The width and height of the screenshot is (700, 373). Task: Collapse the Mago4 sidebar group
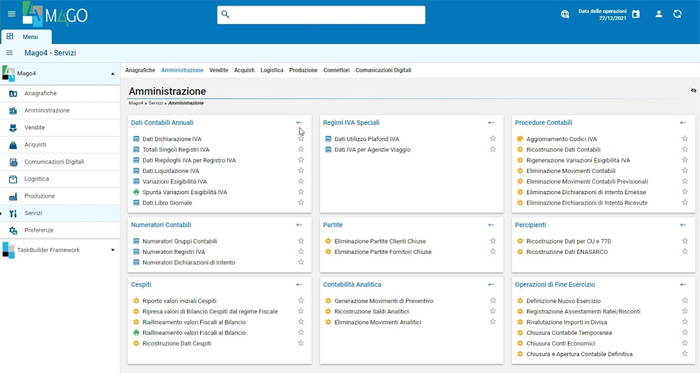(112, 74)
